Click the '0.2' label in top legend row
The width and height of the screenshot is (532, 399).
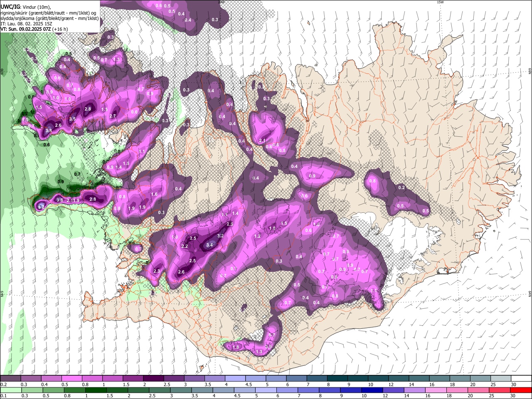click(x=3, y=384)
